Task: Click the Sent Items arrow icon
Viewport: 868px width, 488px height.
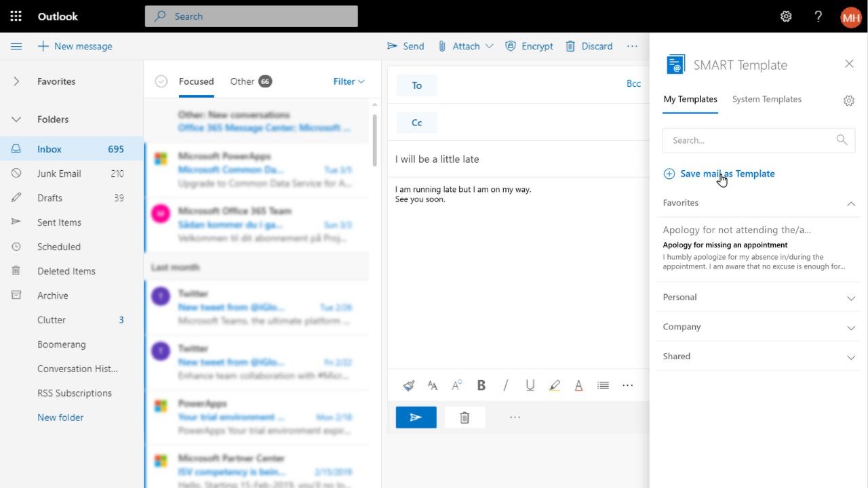Action: (16, 222)
